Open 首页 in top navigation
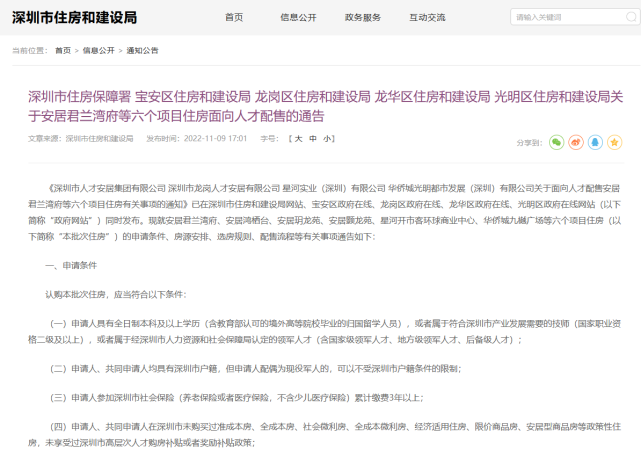 click(234, 17)
